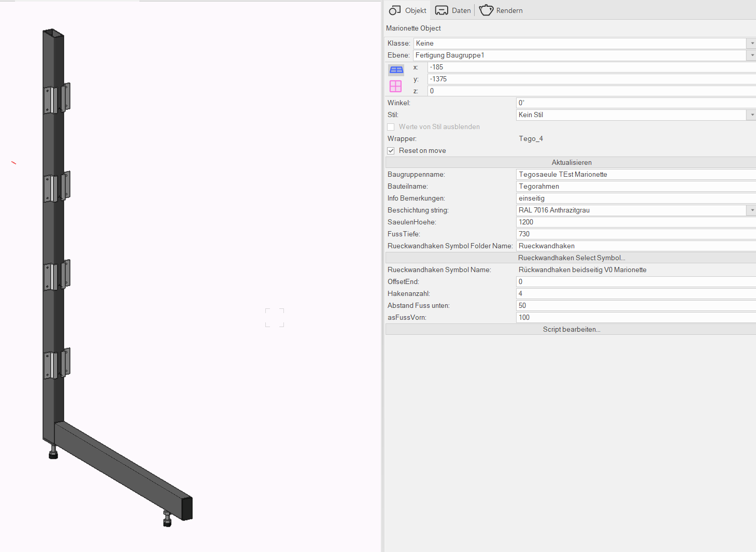Switch to the Rendern tab
This screenshot has height=552, width=756.
[x=501, y=10]
